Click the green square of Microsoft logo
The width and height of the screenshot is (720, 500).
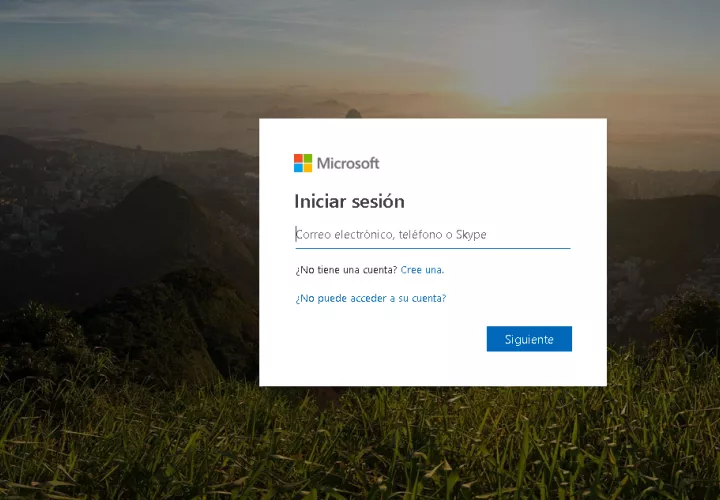coord(308,158)
